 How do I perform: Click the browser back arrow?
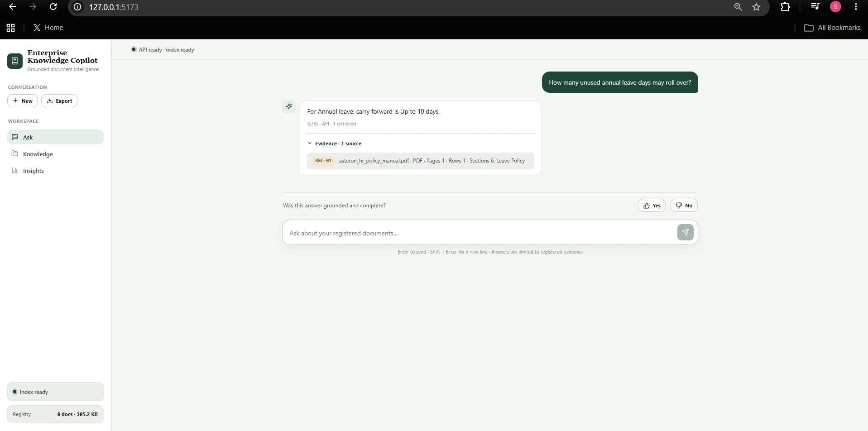point(13,7)
